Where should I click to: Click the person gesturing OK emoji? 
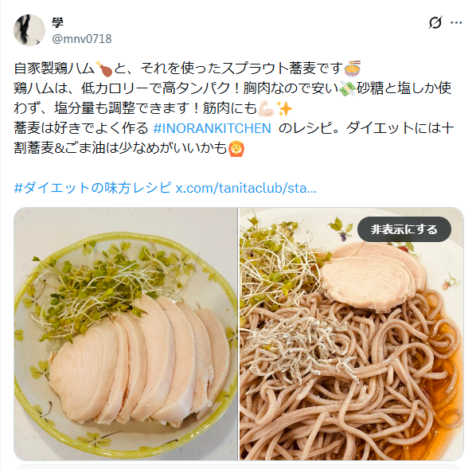click(236, 149)
